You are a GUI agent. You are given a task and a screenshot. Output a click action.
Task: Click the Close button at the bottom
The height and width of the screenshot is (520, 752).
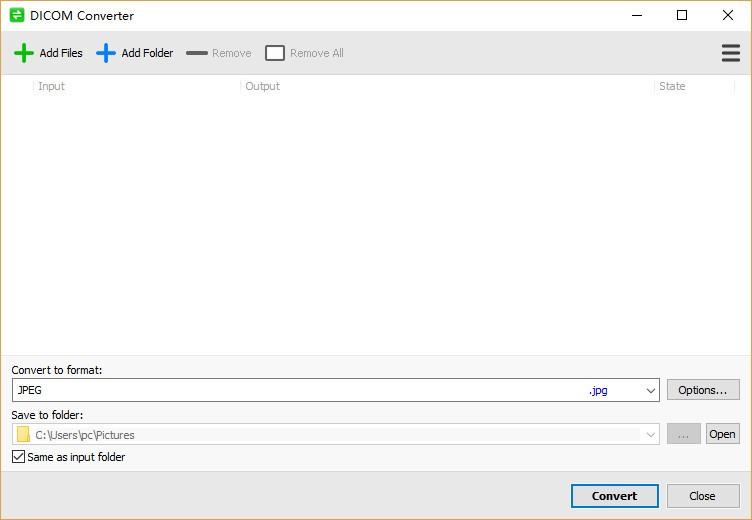point(703,496)
